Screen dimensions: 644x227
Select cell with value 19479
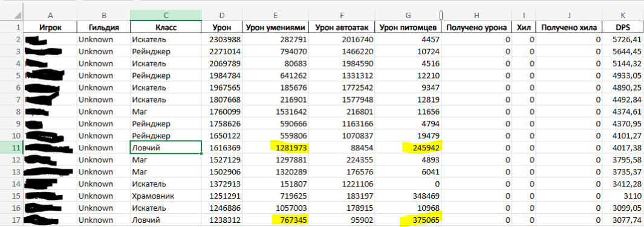coord(408,136)
